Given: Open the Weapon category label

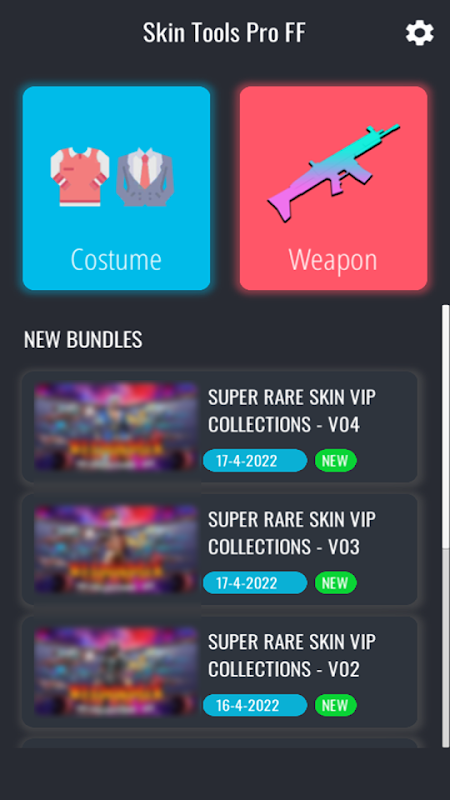Looking at the screenshot, I should click(333, 259).
